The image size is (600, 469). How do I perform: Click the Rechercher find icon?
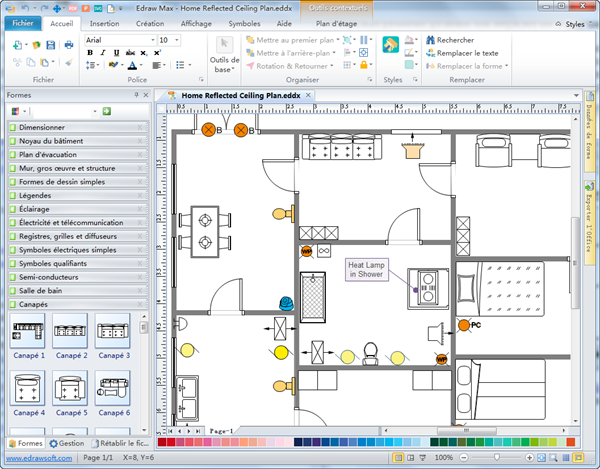tap(428, 40)
